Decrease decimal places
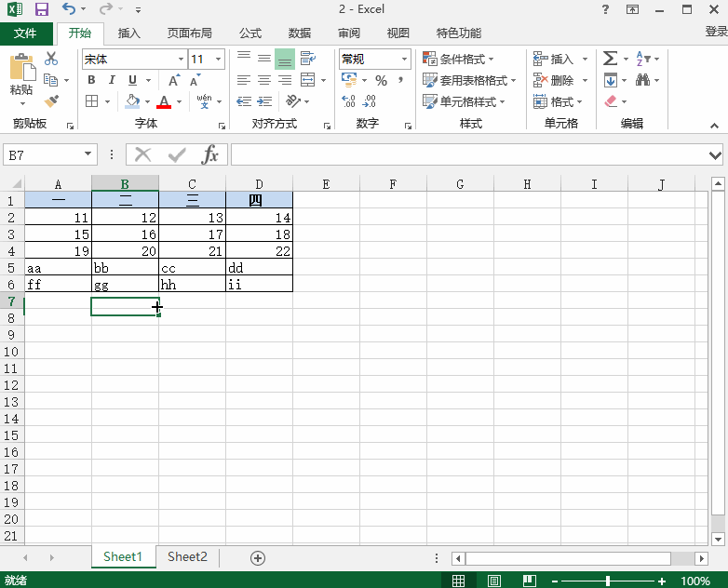 tap(369, 101)
